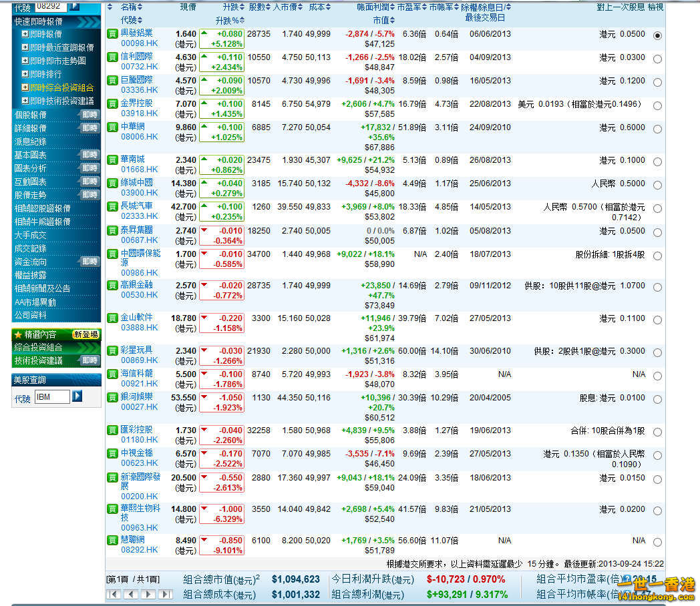Click the green buy icon for 金界控股
Image resolution: width=700 pixels, height=606 pixels.
(x=112, y=104)
